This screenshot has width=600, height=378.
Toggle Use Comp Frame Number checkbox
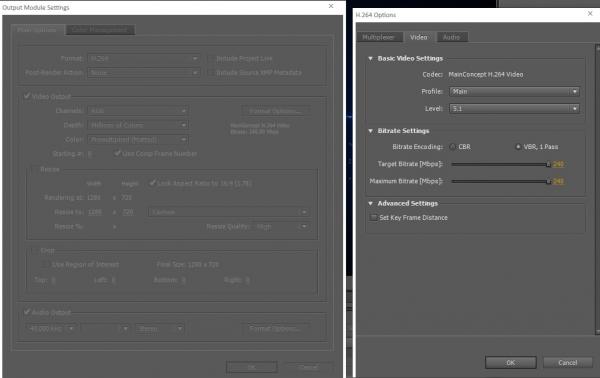(x=117, y=153)
